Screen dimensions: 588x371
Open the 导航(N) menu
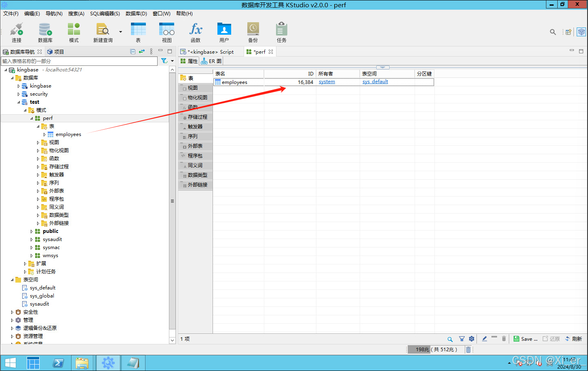tap(54, 13)
